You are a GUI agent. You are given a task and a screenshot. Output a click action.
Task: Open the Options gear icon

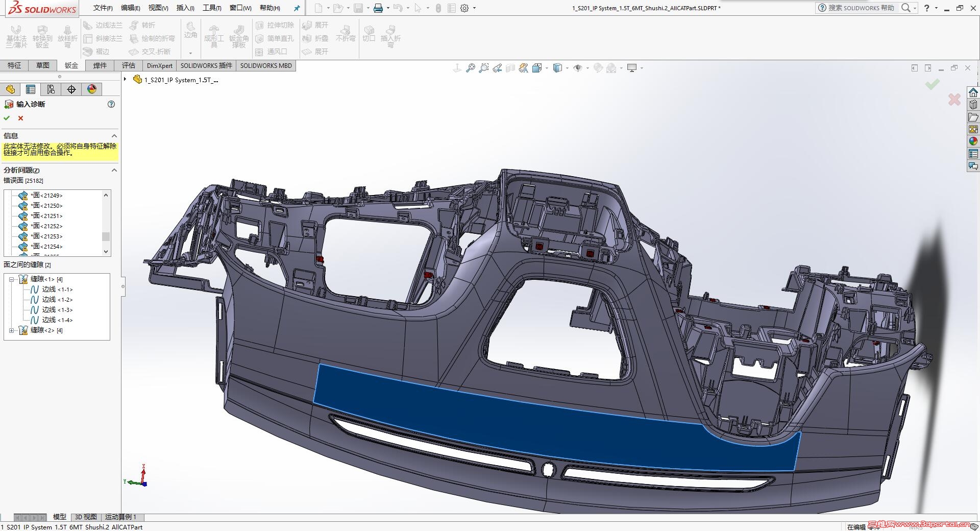pos(464,8)
